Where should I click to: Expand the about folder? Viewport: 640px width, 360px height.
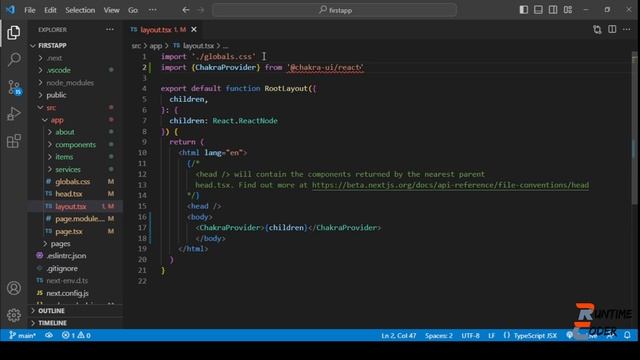coord(76,132)
